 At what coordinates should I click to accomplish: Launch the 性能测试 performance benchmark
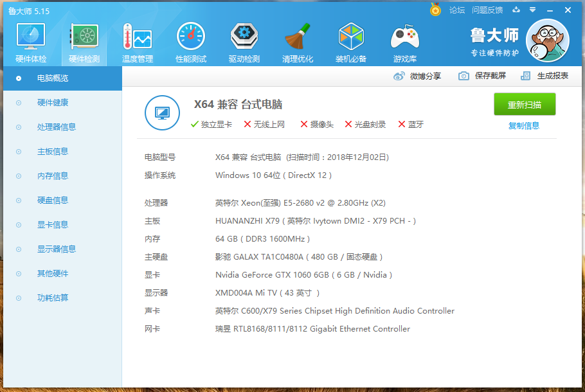tap(190, 40)
